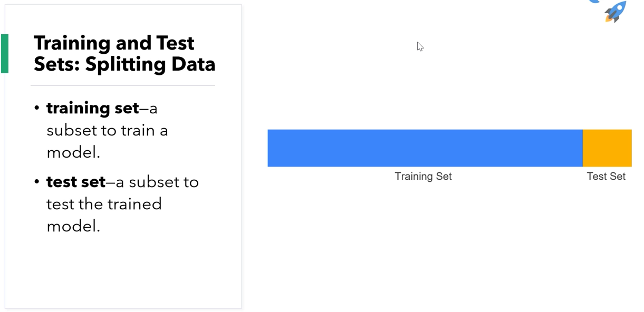644x312 pixels.
Task: Click the orange Test Set bar segment
Action: coord(607,148)
